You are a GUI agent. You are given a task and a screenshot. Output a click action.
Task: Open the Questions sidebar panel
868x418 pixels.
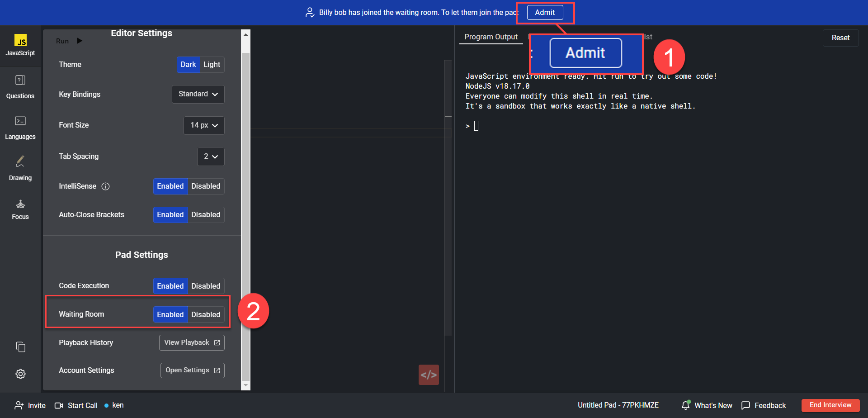20,86
